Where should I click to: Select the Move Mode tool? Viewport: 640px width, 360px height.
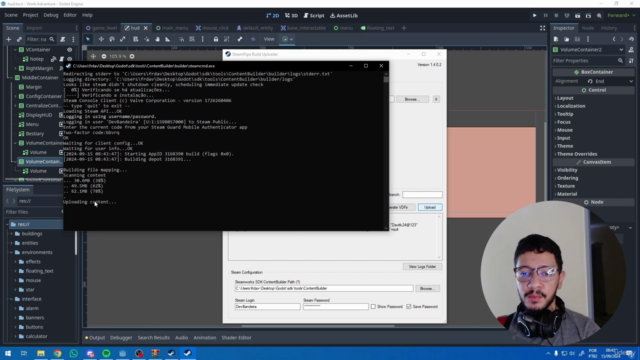click(x=101, y=39)
